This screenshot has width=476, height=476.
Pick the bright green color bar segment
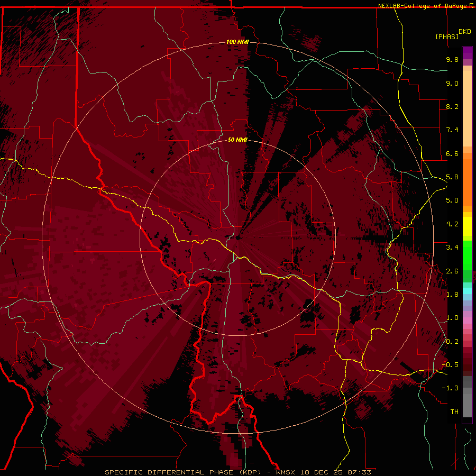point(467,255)
